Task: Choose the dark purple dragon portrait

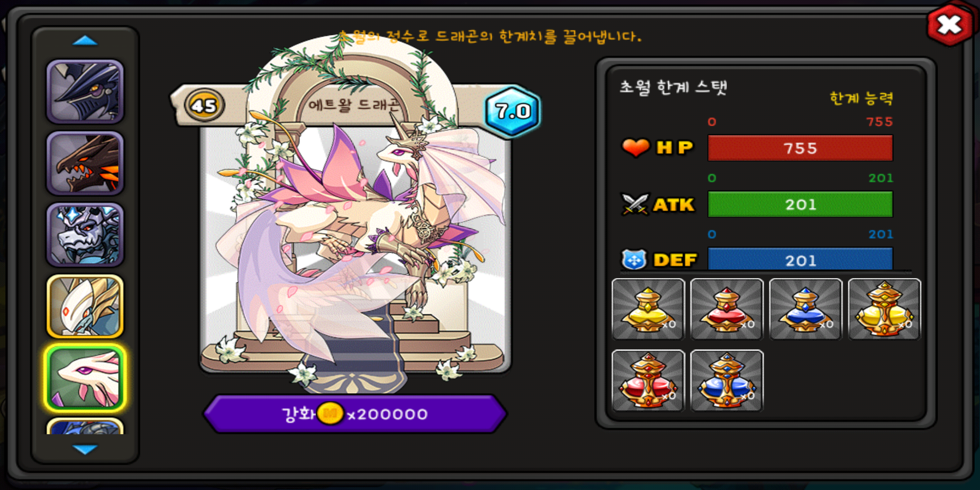Action: [85, 92]
